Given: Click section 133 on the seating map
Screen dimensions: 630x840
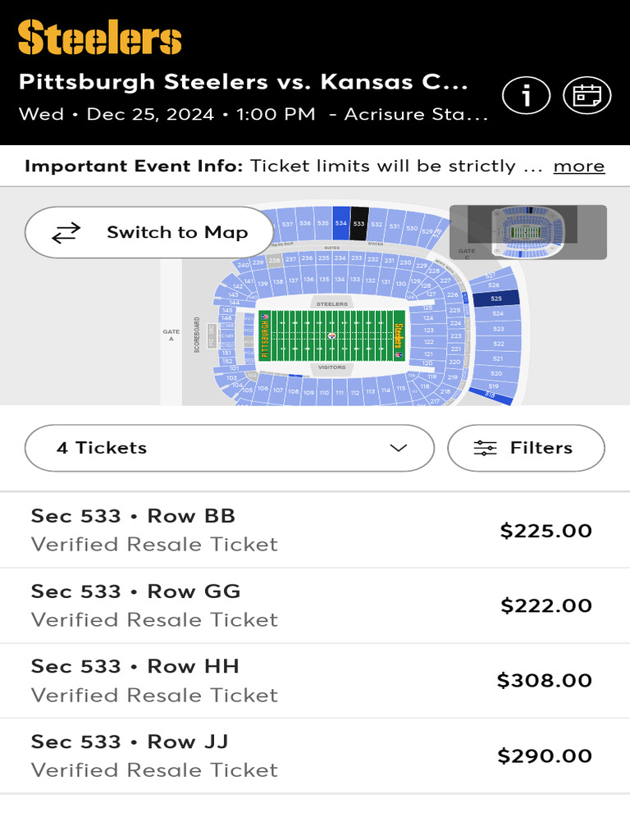Looking at the screenshot, I should 355,280.
